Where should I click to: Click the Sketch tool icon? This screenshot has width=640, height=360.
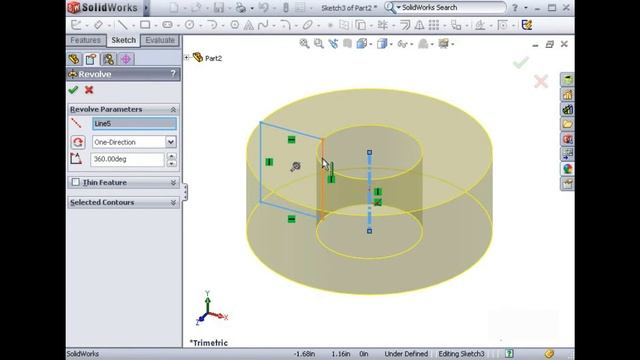coord(76,25)
